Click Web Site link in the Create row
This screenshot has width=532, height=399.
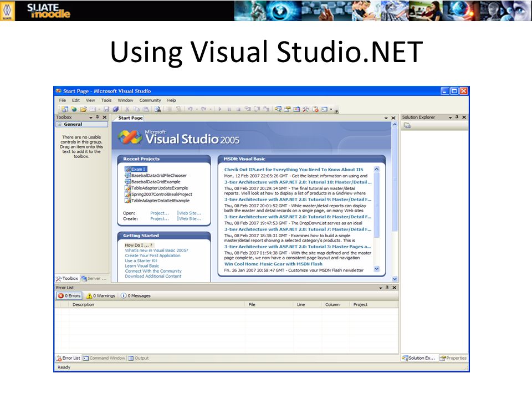190,219
